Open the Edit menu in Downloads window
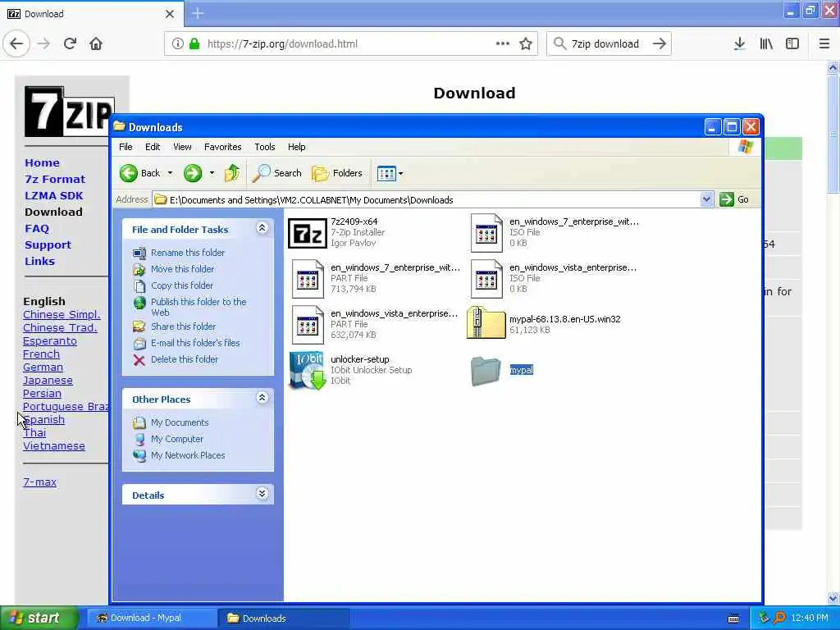Screen dimensions: 840x630 tap(153, 147)
